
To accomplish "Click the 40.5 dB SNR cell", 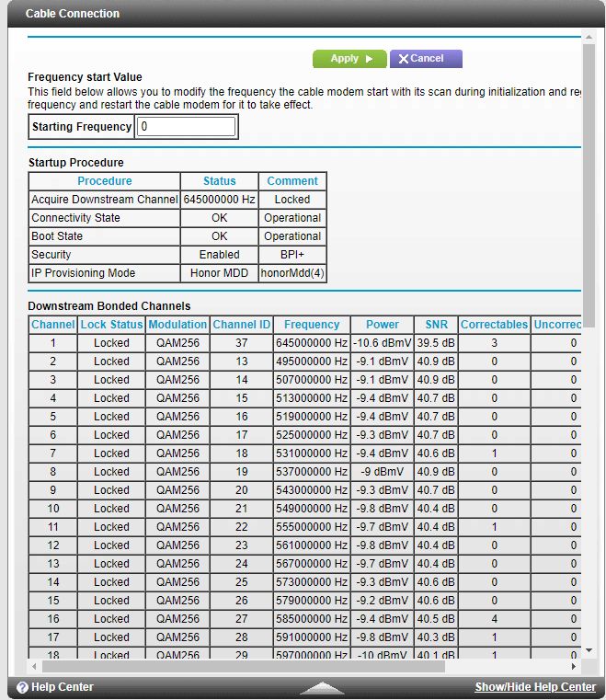I will pos(436,619).
